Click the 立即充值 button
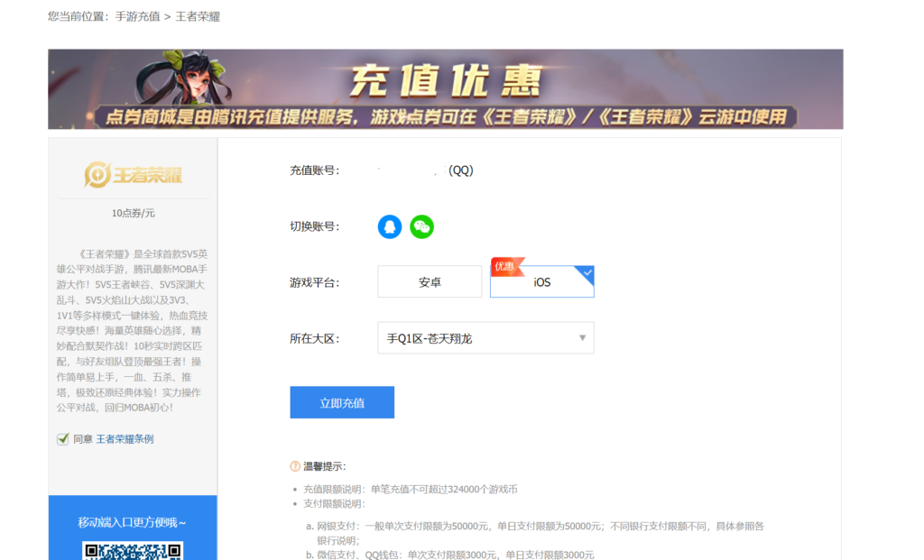 click(x=342, y=403)
